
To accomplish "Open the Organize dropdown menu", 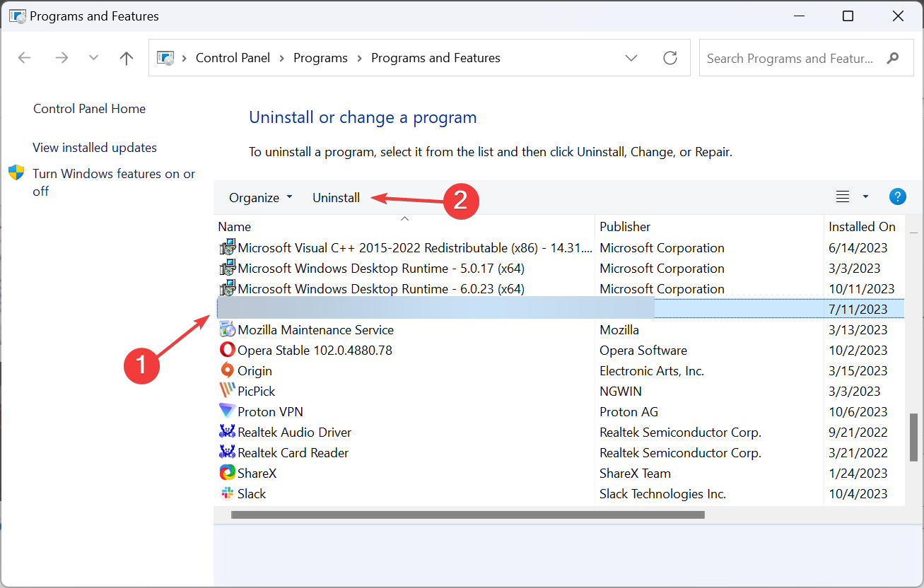I will (x=260, y=198).
